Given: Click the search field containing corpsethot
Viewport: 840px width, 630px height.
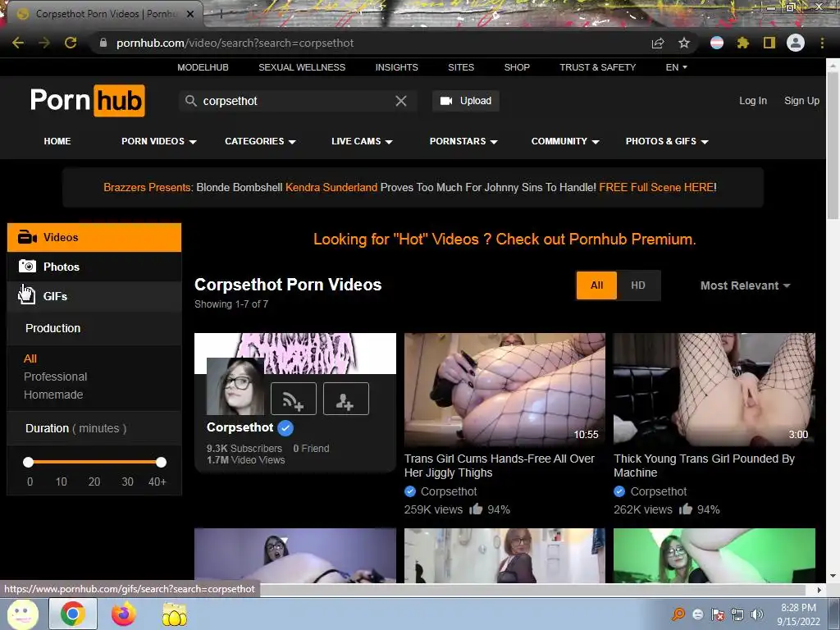Looking at the screenshot, I should [298, 101].
